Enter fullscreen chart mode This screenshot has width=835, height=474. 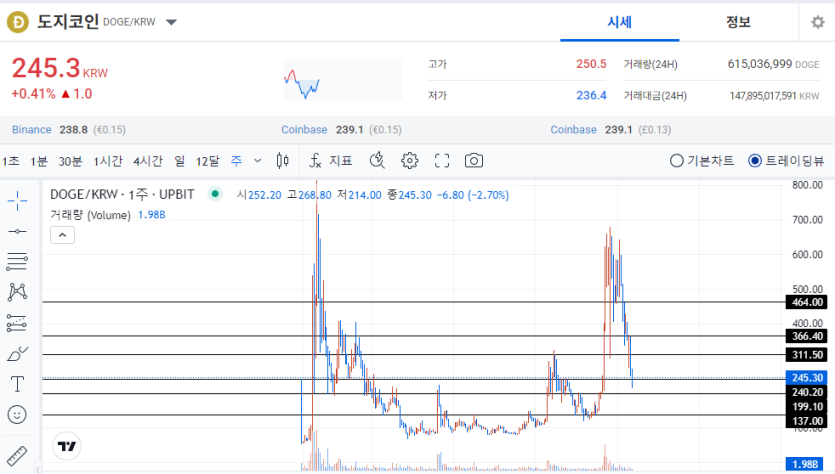point(442,161)
